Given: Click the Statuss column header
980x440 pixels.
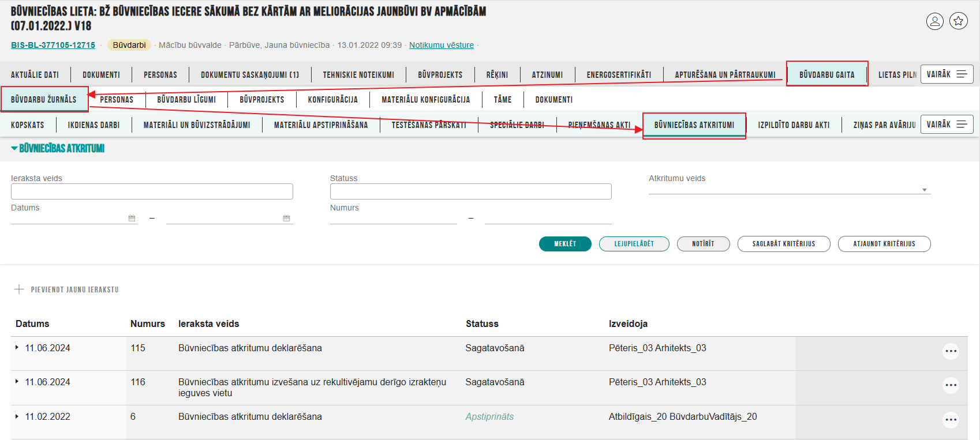Looking at the screenshot, I should tap(482, 324).
